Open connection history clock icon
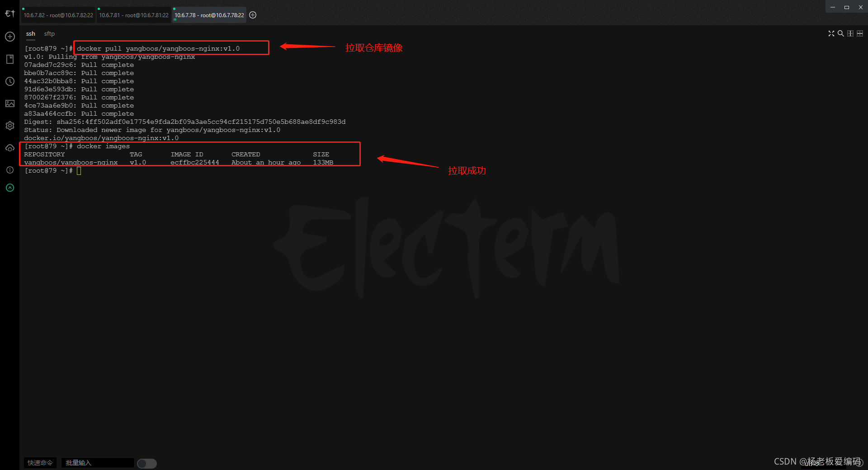This screenshot has height=470, width=868. click(x=10, y=81)
